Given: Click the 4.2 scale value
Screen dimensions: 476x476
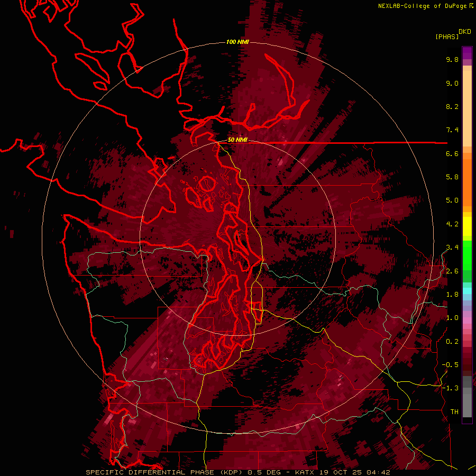Looking at the screenshot, I should (x=452, y=224).
